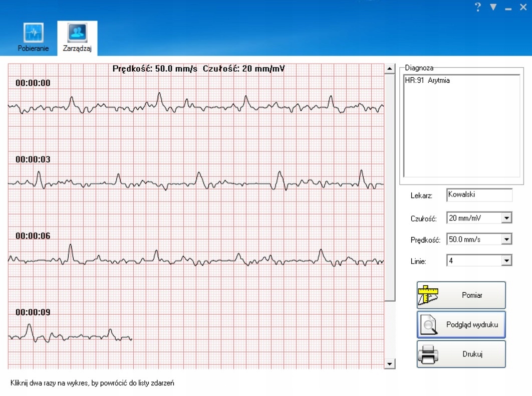Click the ECG scrollbar thumb
The width and height of the screenshot is (532, 396).
pyautogui.click(x=390, y=187)
